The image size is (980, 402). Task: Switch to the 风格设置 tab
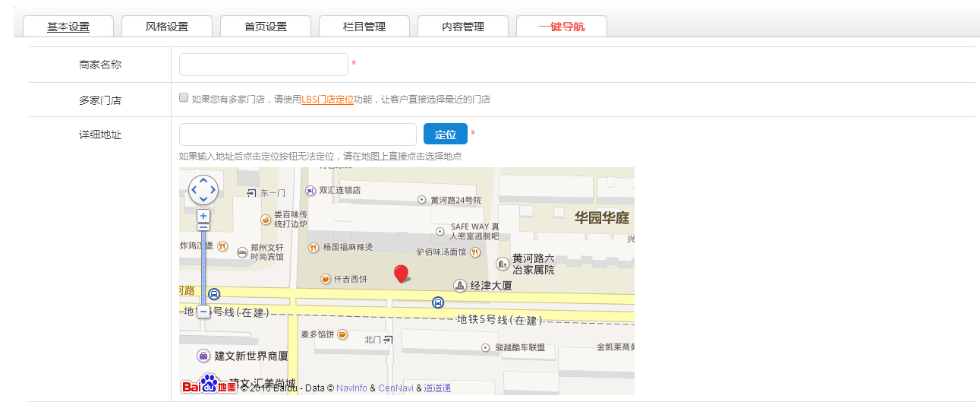coord(167,27)
